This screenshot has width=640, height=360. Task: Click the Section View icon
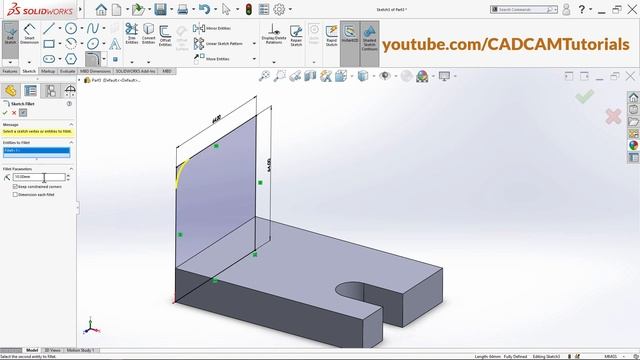[x=310, y=76]
